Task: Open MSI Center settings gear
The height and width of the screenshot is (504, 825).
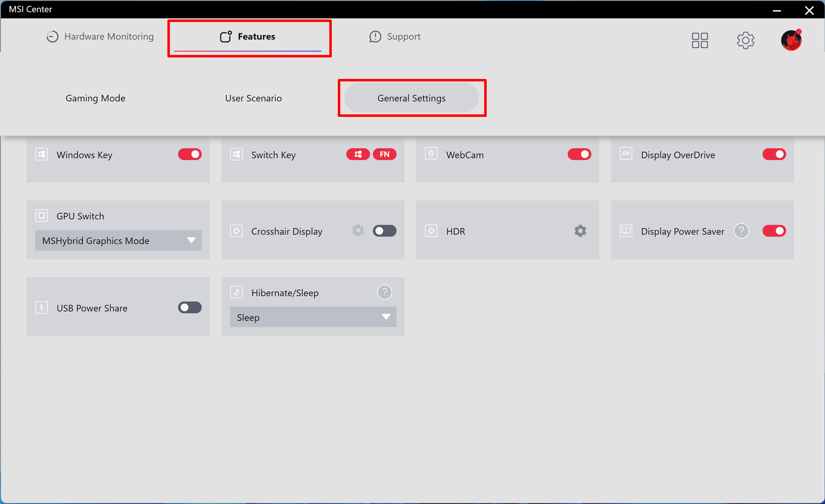Action: click(745, 40)
